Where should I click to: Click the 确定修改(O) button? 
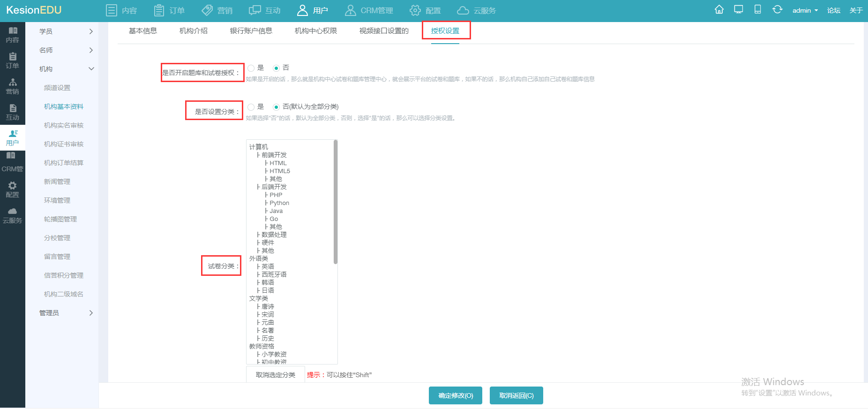pyautogui.click(x=456, y=395)
